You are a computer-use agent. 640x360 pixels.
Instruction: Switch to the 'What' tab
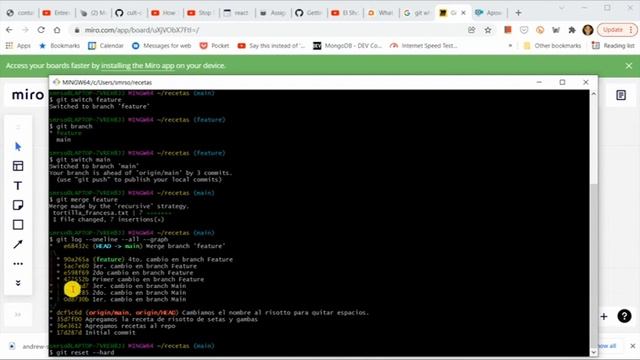pos(381,13)
